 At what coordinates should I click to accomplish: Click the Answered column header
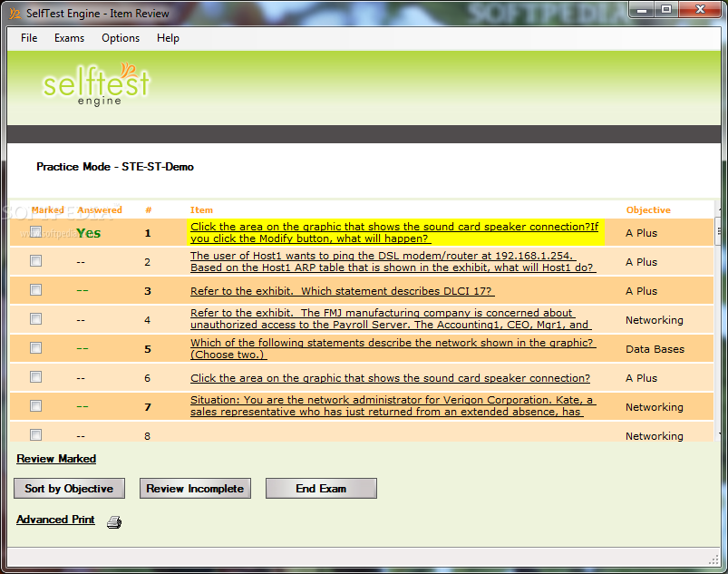100,209
